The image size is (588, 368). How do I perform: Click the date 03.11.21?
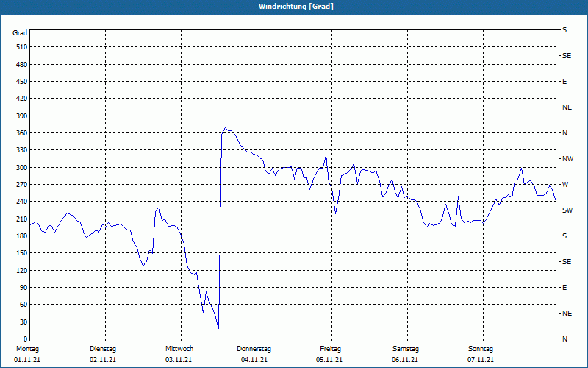click(179, 360)
